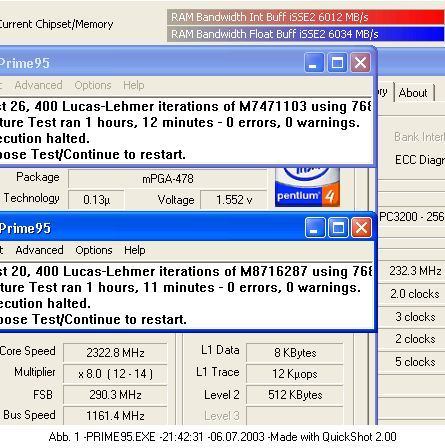Maximize the lower Prime95 window
445x448 pixels.
(x=338, y=228)
